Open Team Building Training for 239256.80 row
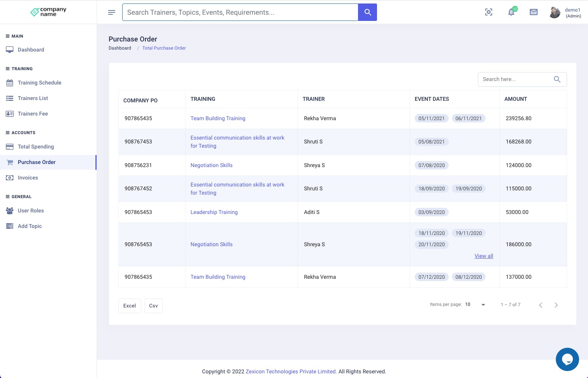588x378 pixels. [x=218, y=118]
